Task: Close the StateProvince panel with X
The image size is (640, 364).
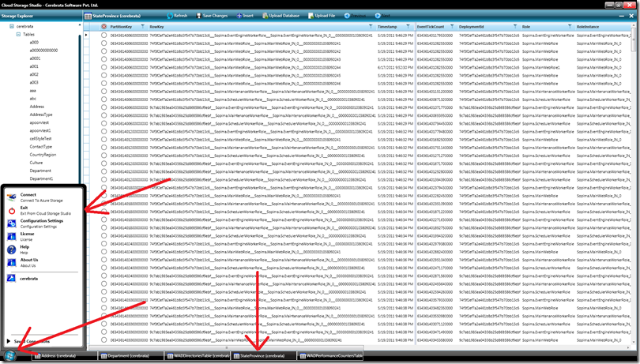Action: tap(631, 16)
